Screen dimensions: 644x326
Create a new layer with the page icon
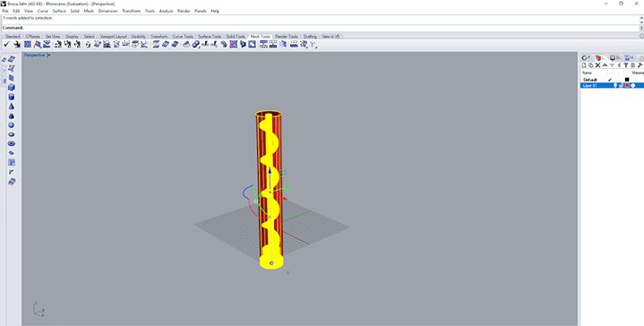coord(584,64)
